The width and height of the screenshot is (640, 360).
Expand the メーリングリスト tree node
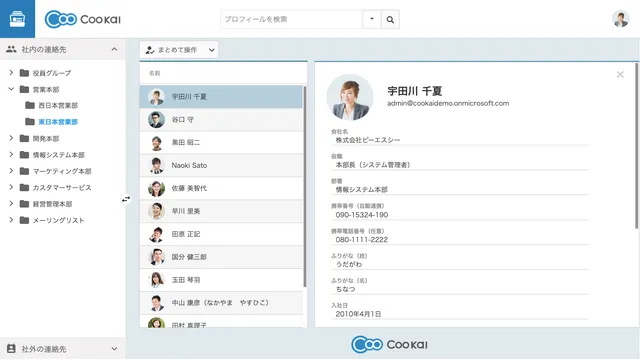[11, 220]
